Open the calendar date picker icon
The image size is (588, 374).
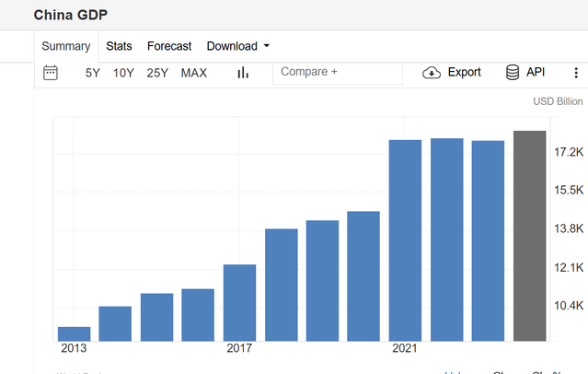tap(51, 73)
